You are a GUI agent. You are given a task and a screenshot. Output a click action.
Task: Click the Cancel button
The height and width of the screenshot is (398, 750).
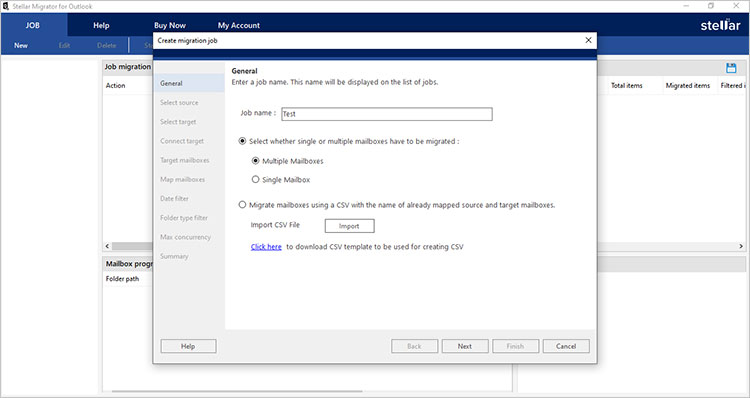(566, 346)
